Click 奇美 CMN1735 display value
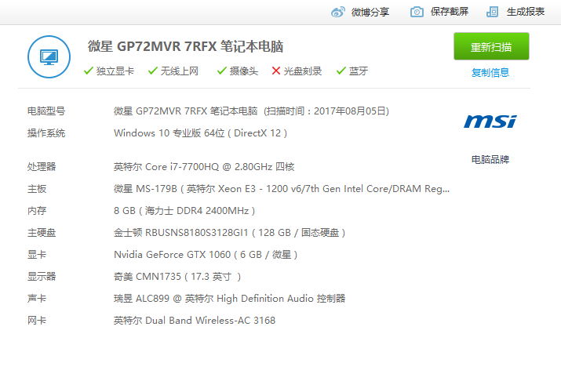Screen dimensions: 561x392 coord(177,277)
